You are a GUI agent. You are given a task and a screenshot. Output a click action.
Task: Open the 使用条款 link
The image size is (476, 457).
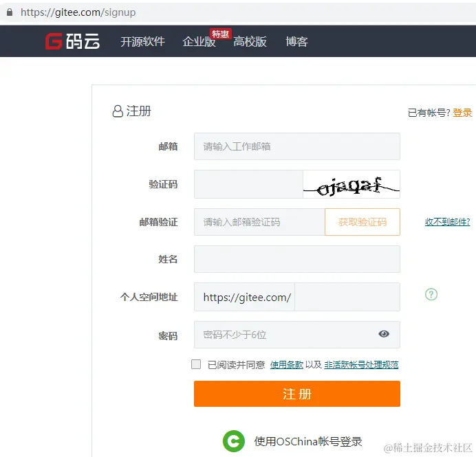tap(287, 364)
